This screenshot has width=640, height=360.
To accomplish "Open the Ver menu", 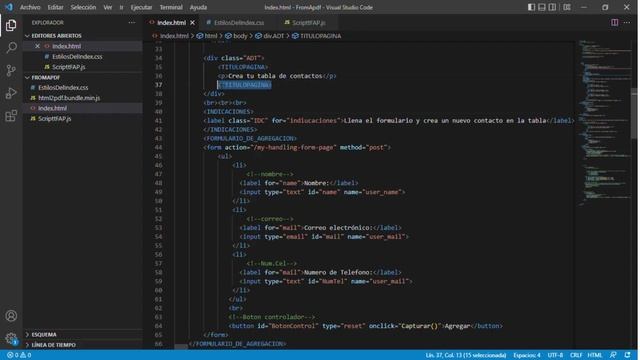I will [x=107, y=7].
